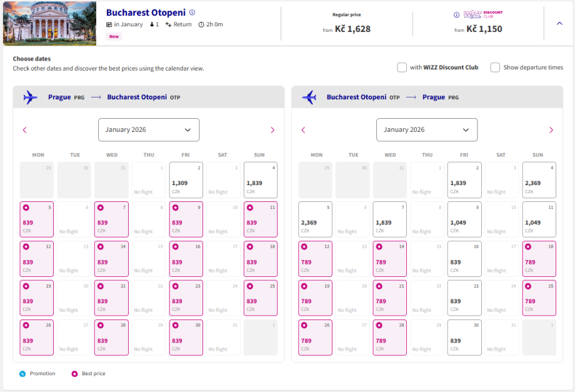
Task: Go to next month in Prague–Bucharest calendar
Action: [x=272, y=130]
